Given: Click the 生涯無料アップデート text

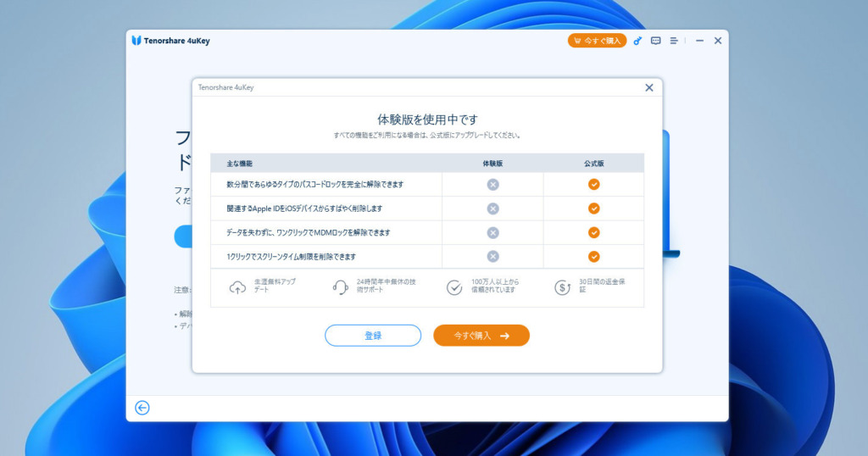Looking at the screenshot, I should coord(275,286).
